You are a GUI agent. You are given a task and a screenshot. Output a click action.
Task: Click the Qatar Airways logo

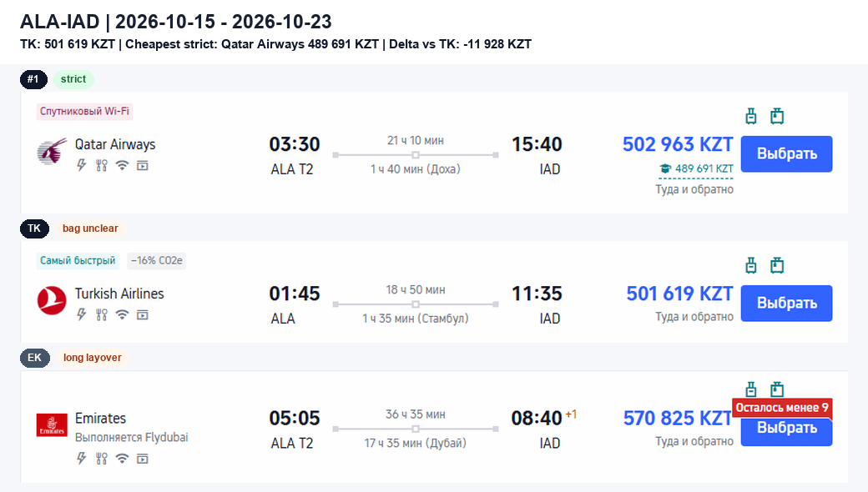point(52,151)
